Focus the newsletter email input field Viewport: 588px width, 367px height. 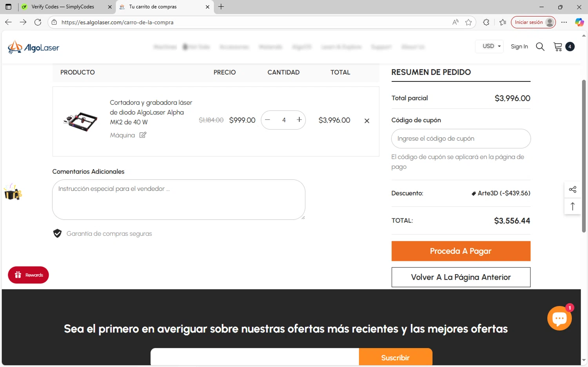point(255,357)
